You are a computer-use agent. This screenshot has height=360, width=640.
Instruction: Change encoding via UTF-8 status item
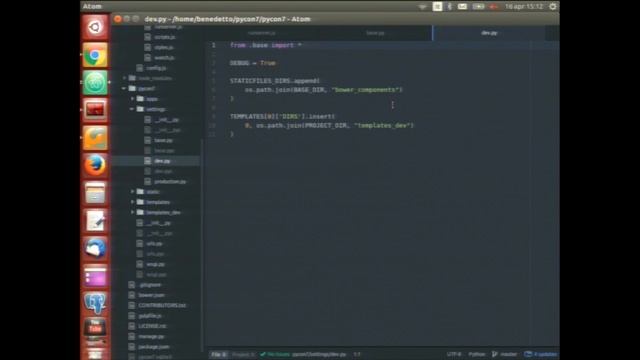[454, 354]
